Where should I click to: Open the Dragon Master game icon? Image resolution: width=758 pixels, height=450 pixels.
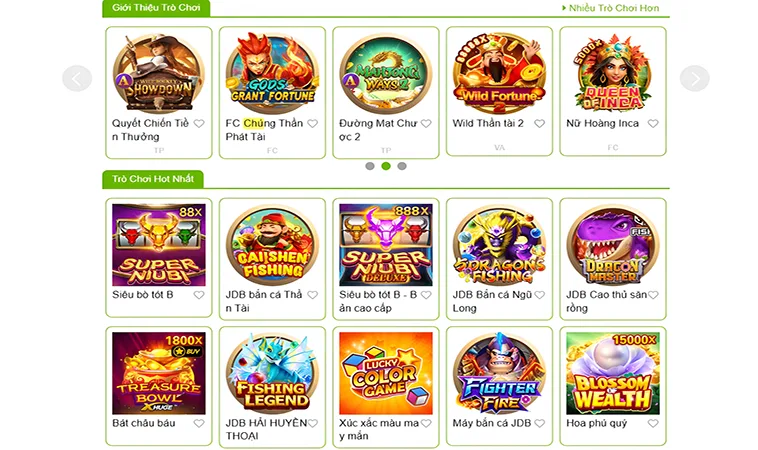[x=612, y=245]
